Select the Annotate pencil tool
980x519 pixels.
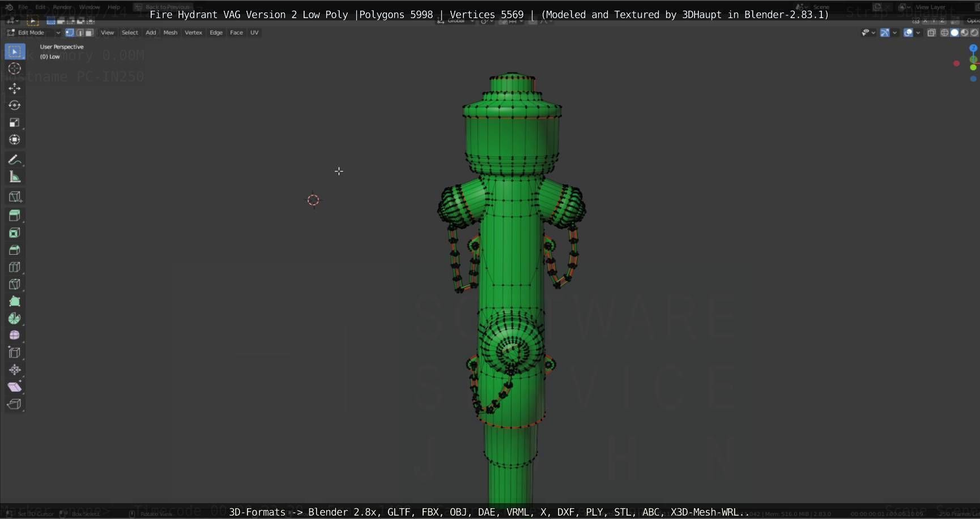click(x=15, y=160)
